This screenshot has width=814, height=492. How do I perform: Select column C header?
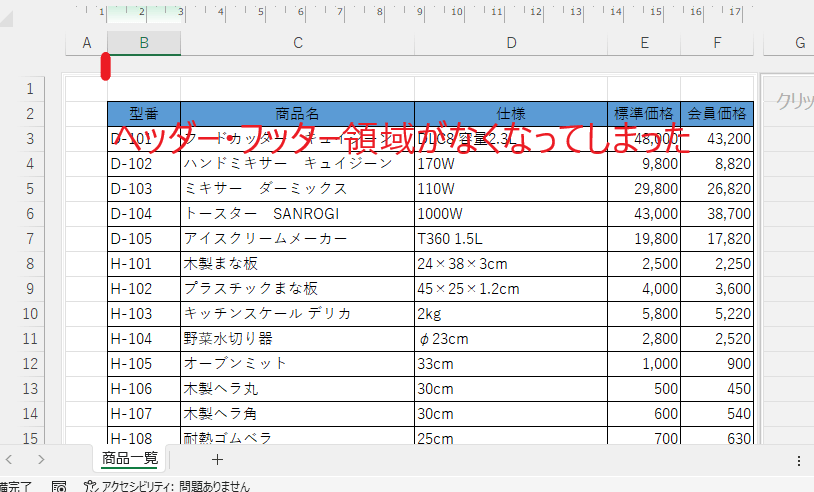pyautogui.click(x=297, y=43)
